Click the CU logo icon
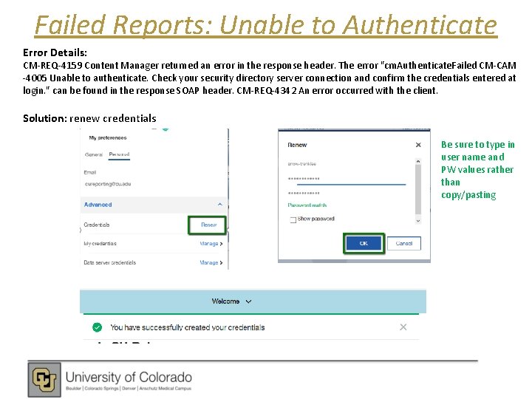Screen dimensions: 532x399 (44, 379)
